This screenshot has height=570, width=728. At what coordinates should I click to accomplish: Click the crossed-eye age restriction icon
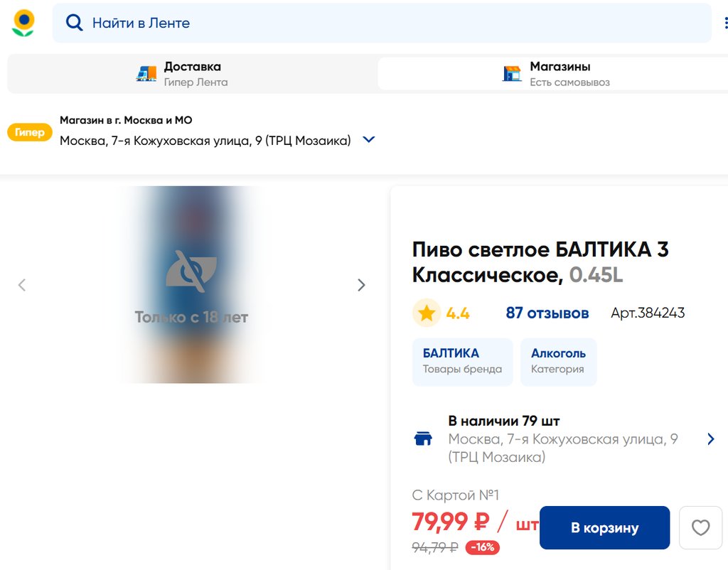(191, 271)
